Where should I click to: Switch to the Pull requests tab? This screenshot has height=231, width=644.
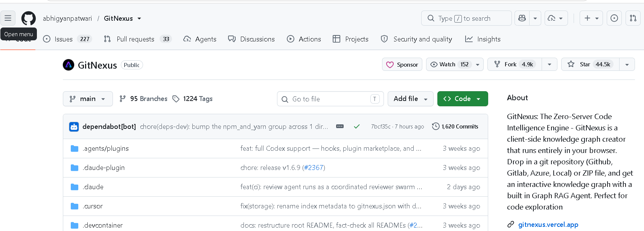point(138,39)
